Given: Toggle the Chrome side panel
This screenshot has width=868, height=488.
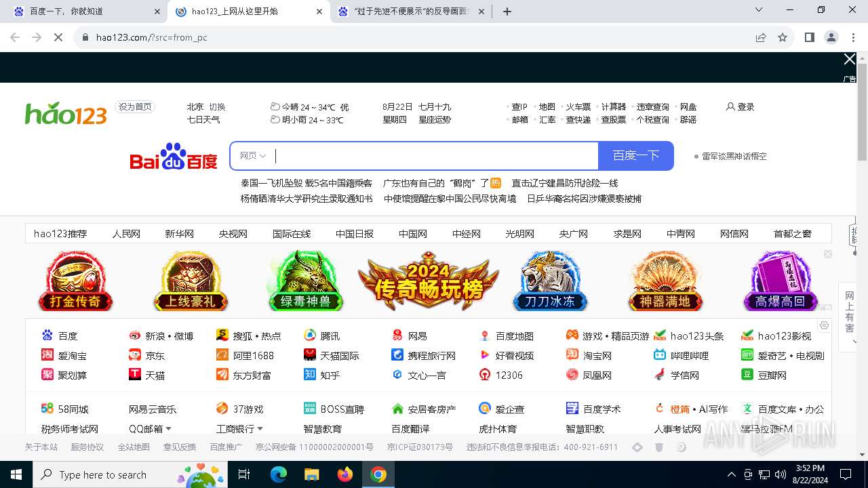Looking at the screenshot, I should [809, 37].
